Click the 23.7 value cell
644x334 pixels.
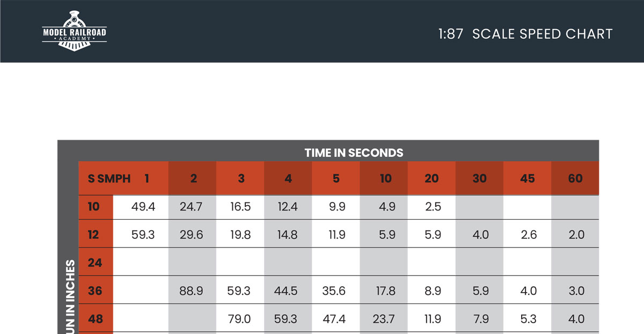click(384, 319)
